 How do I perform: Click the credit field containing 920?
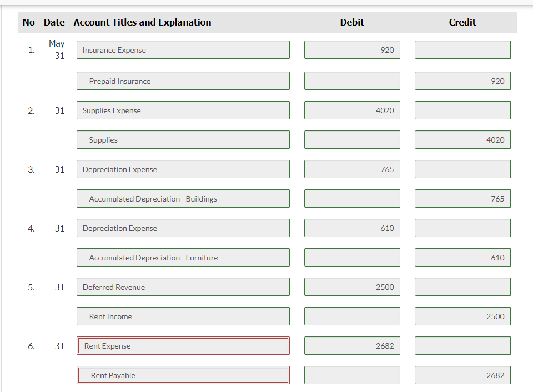coord(462,81)
